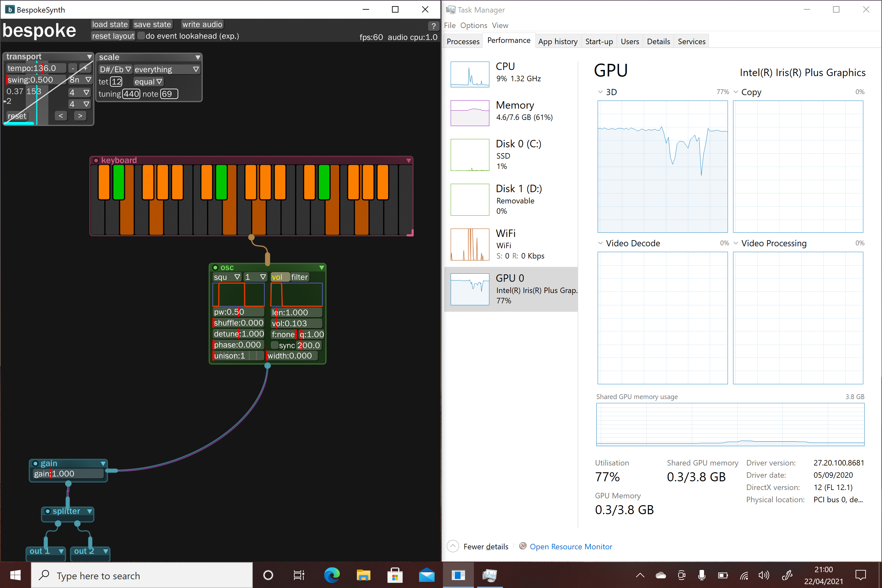Screen dimensions: 882x588
Task: Click the help "?" icon in BespokeSynth
Action: tap(434, 26)
